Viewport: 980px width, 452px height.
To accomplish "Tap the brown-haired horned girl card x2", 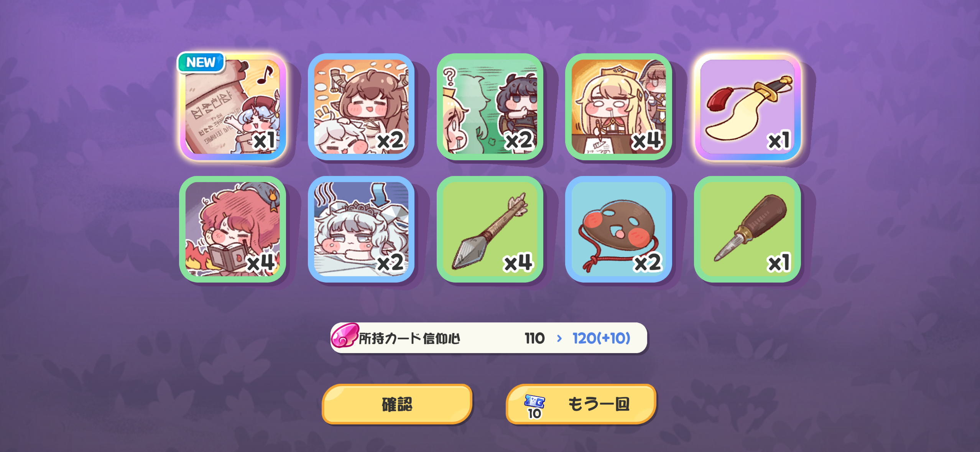I will click(361, 107).
